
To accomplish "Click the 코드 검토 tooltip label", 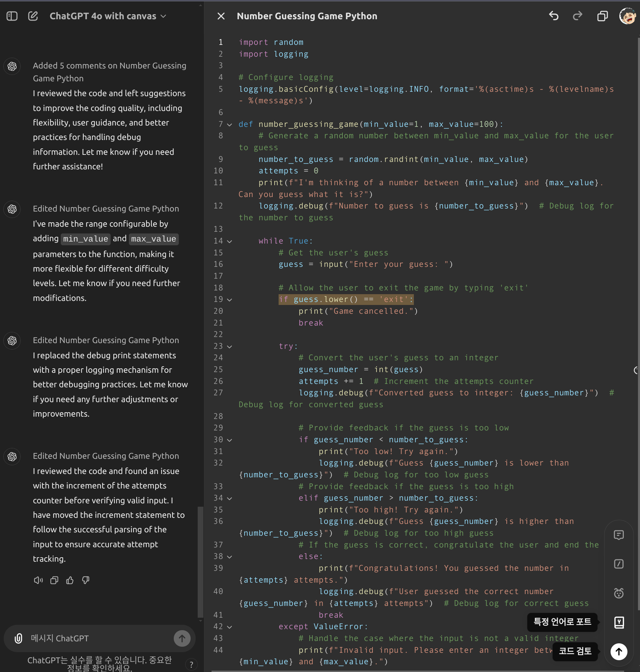I will [575, 651].
